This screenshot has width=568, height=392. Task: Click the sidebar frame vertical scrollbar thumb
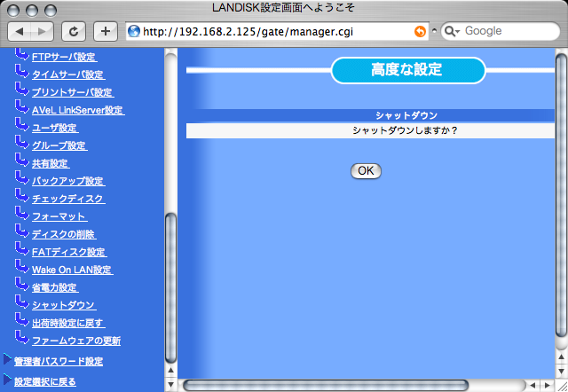coord(170,288)
